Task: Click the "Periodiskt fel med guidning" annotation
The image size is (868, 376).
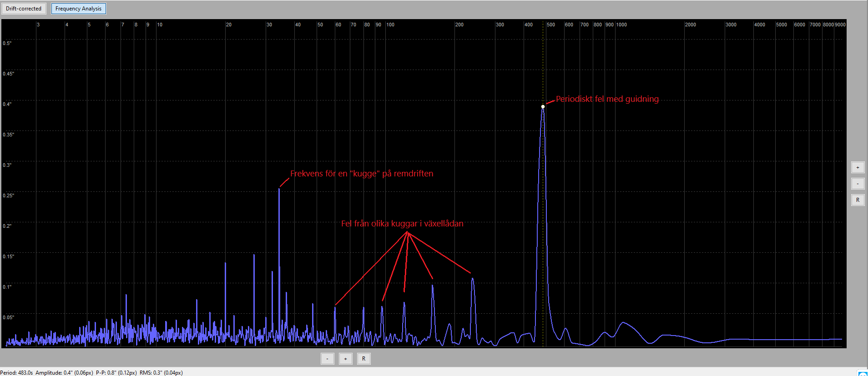Action: click(x=607, y=99)
